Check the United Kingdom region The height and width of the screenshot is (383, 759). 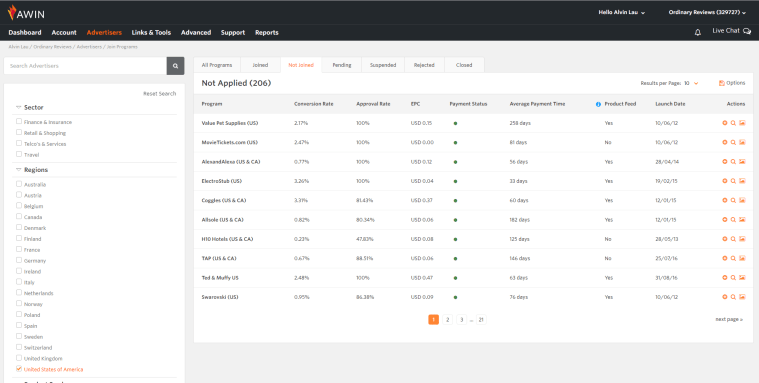click(19, 358)
